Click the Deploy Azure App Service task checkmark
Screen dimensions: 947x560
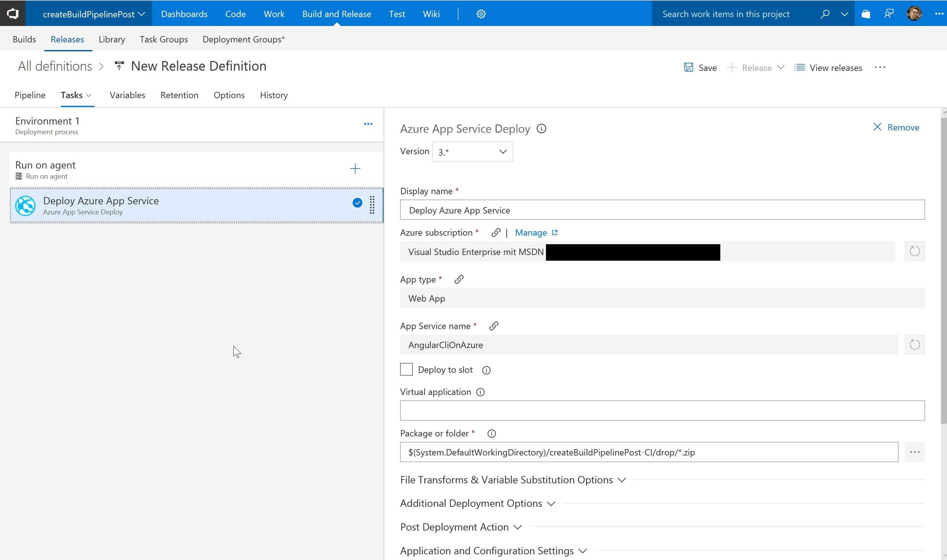pos(357,203)
